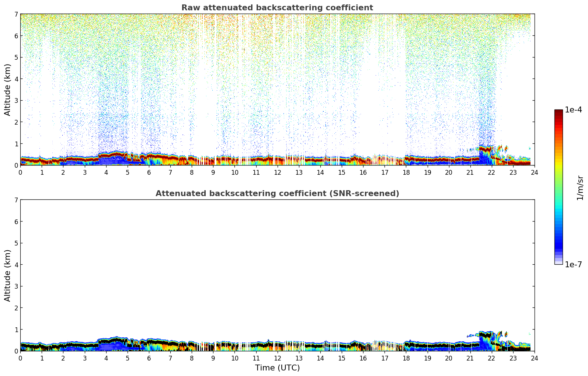Viewport: 588px width, 376px height.
Task: Click the "Attenuated backscattering coefficient (SNR-screened)" title
Action: 277,194
